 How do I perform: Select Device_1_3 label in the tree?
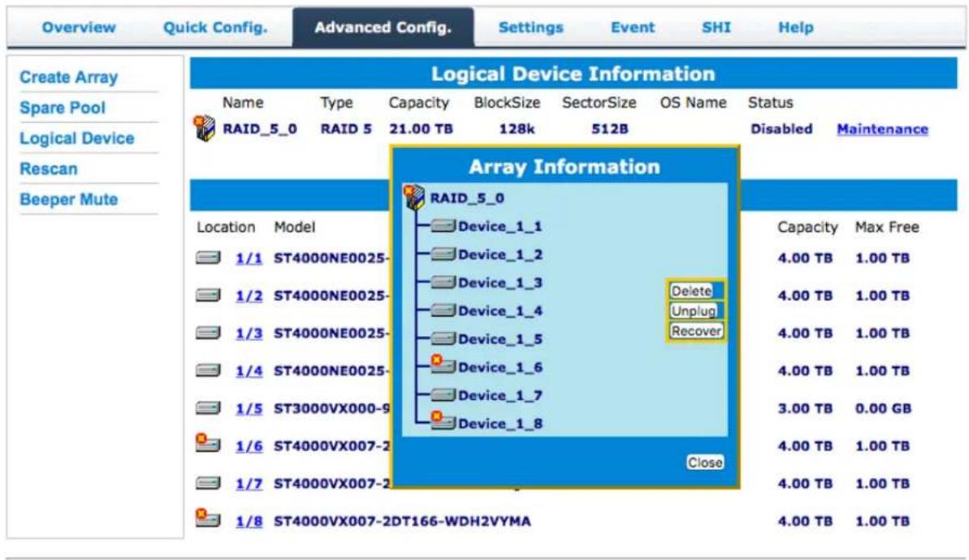point(500,282)
